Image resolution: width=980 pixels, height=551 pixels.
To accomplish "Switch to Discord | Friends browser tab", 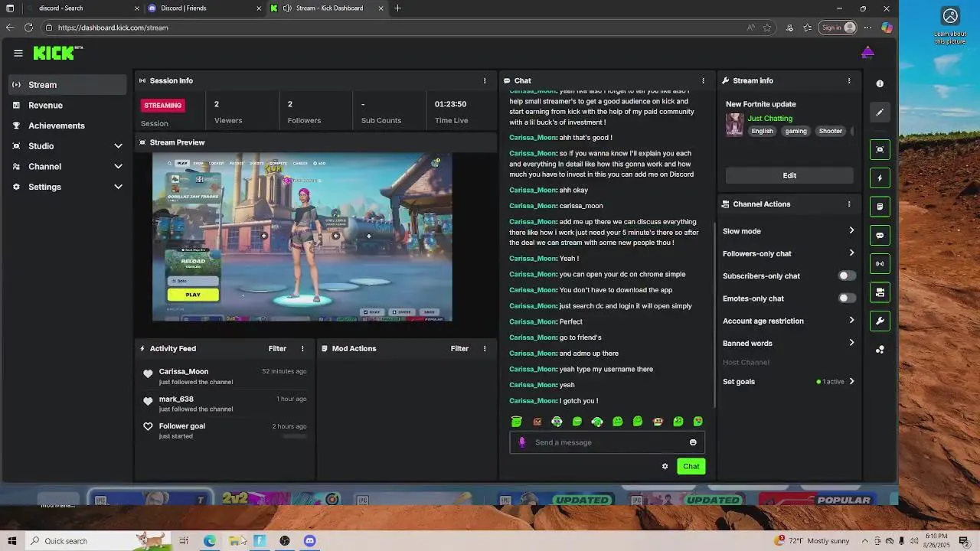I will [x=205, y=8].
